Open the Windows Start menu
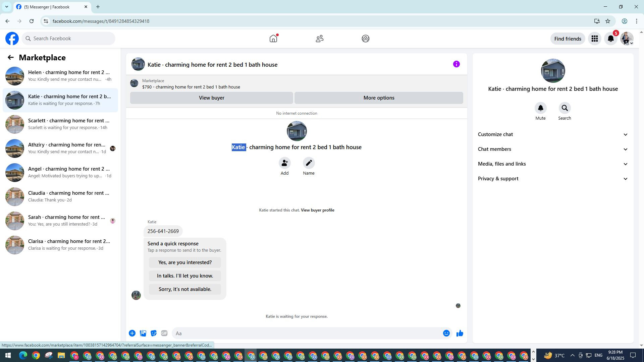 click(8, 355)
